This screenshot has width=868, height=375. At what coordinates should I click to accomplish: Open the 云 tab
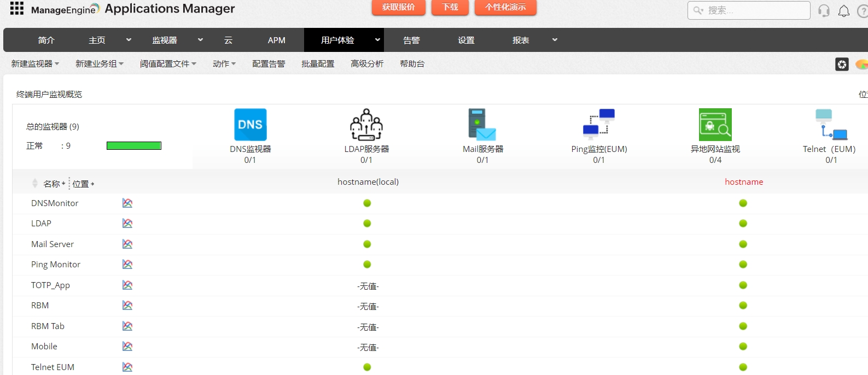pos(229,40)
